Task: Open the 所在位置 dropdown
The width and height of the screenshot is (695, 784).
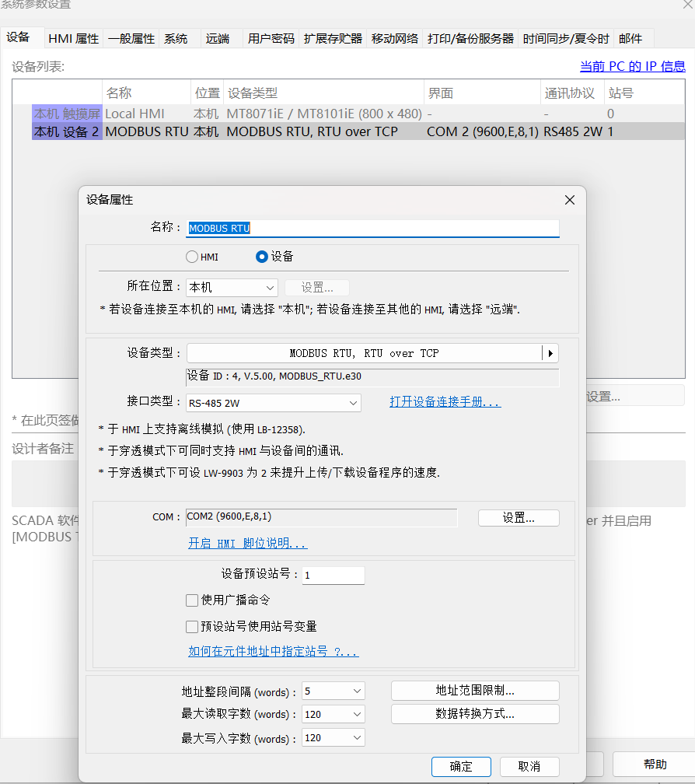Action: pos(232,288)
